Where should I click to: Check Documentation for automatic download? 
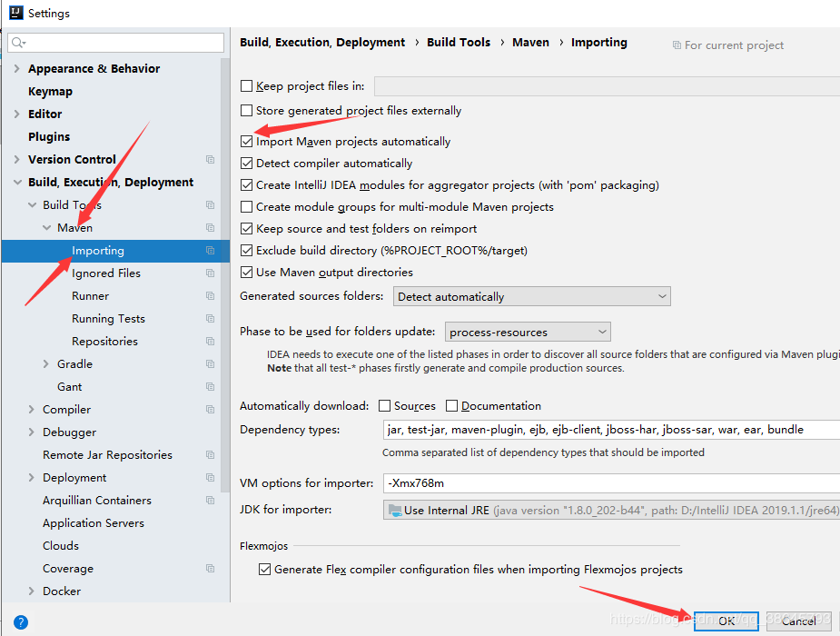tap(451, 406)
